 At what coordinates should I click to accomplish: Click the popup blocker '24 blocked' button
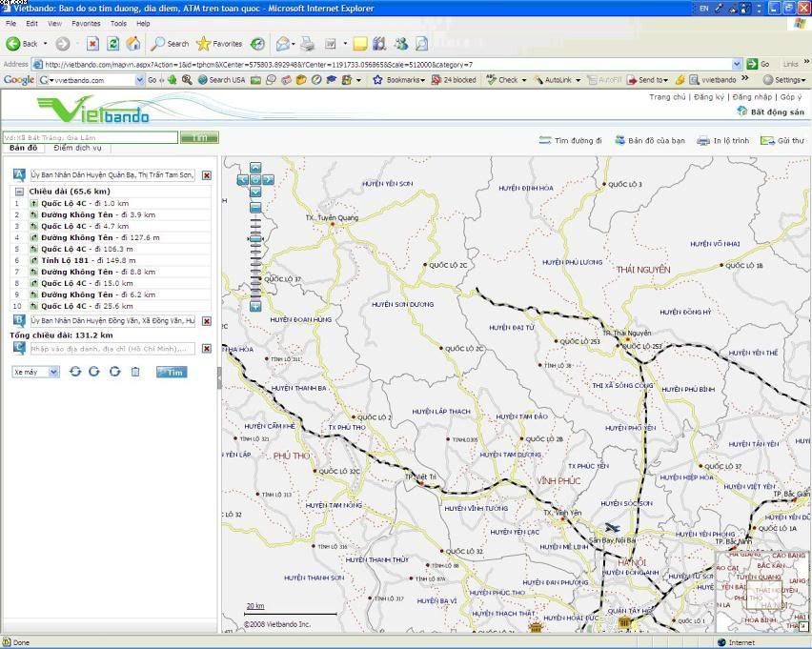[x=454, y=80]
